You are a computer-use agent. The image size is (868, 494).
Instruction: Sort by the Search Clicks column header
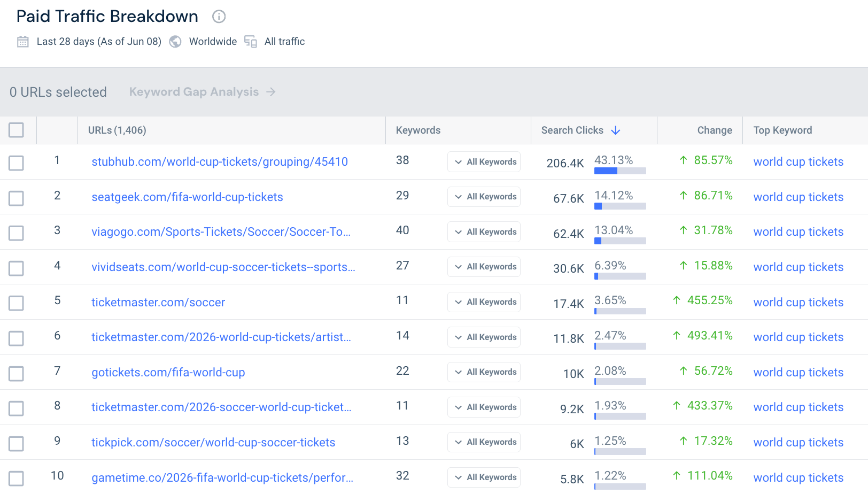point(572,130)
